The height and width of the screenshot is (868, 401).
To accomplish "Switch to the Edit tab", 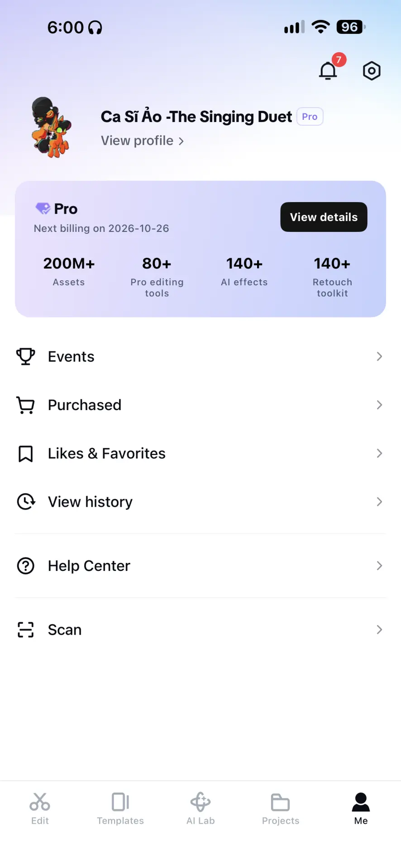I will pyautogui.click(x=40, y=809).
